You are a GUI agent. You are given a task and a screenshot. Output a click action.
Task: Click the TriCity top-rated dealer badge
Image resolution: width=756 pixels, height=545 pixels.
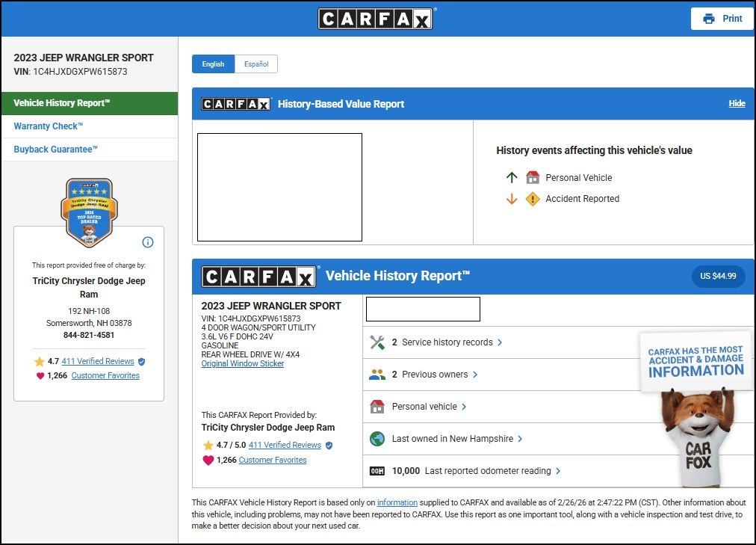(x=89, y=212)
